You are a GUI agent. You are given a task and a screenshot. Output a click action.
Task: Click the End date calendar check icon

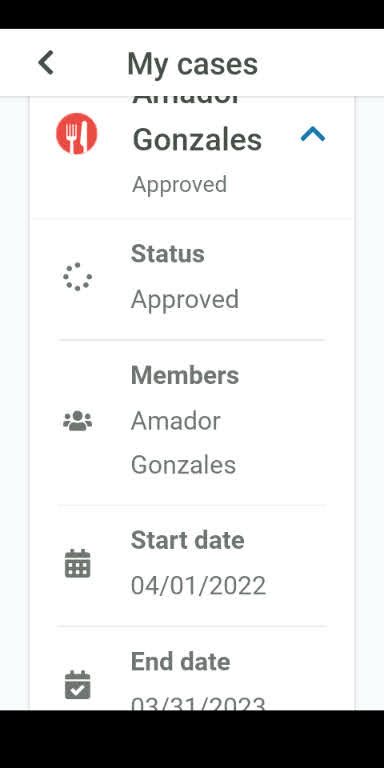point(77,685)
